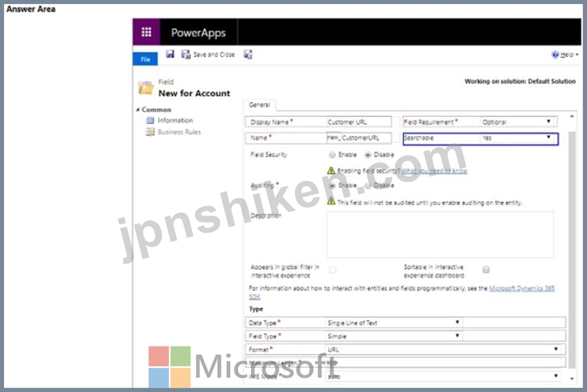
Task: Select Enable for Field Security
Action: tap(332, 155)
